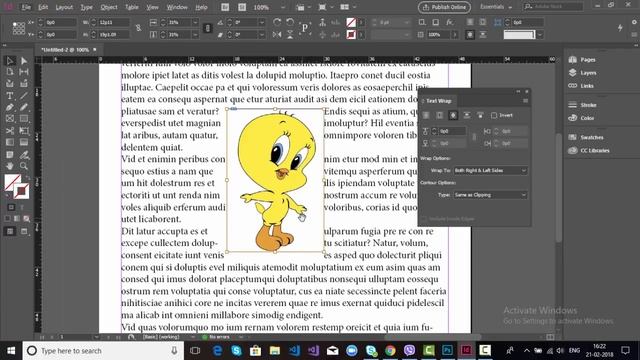
Task: Click the Rotate 90° counter-clockwise icon
Action: point(290,22)
